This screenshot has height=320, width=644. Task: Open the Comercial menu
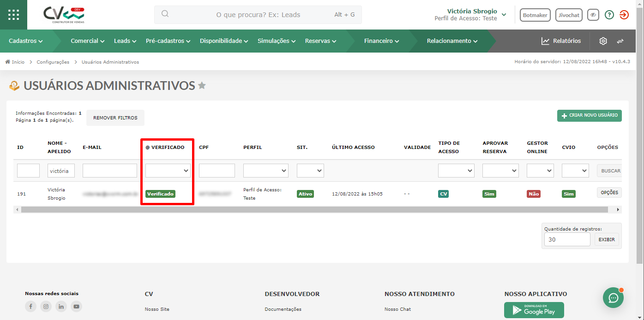(88, 41)
